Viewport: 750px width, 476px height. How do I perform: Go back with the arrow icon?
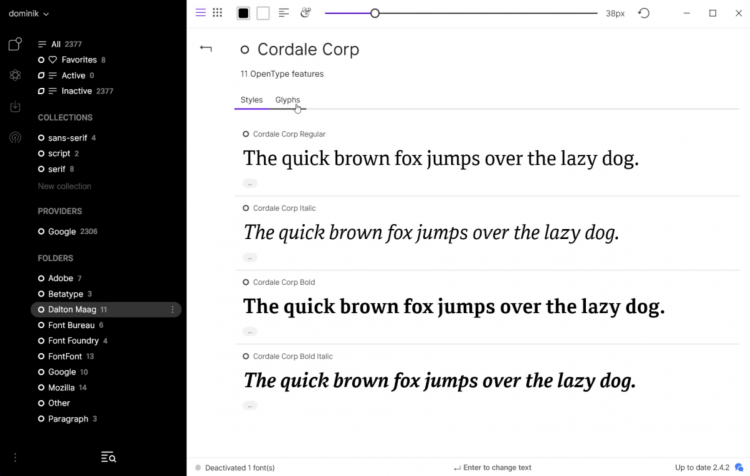click(206, 48)
